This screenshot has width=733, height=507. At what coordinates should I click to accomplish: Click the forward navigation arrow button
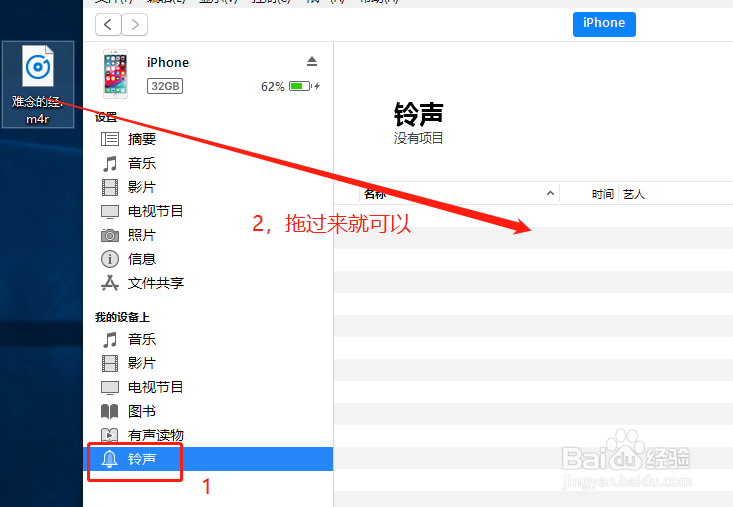pyautogui.click(x=135, y=24)
